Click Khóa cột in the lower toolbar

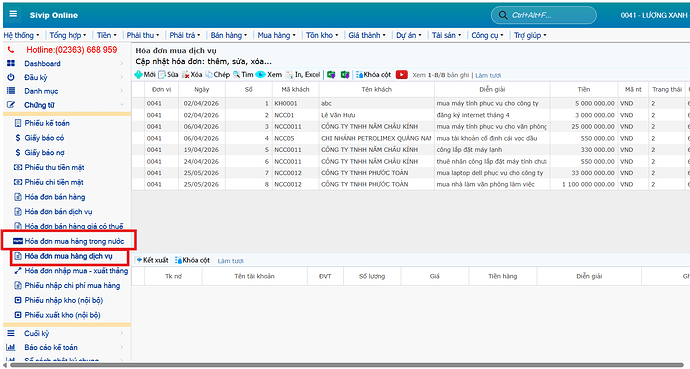[x=192, y=260]
